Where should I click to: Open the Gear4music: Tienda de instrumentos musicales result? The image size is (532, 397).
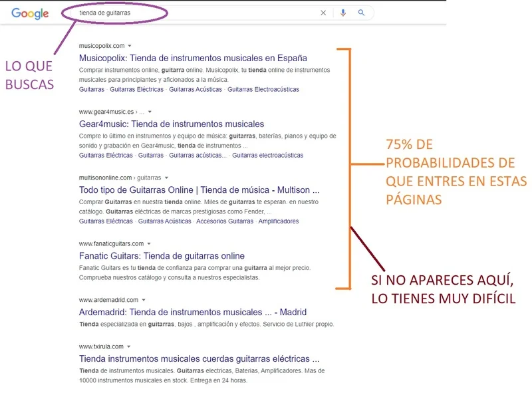171,124
